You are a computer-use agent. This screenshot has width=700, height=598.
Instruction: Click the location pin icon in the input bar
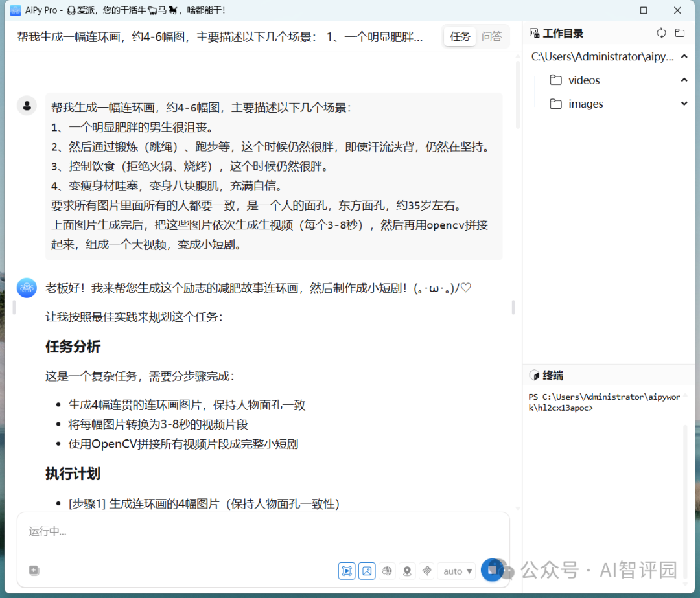[407, 571]
